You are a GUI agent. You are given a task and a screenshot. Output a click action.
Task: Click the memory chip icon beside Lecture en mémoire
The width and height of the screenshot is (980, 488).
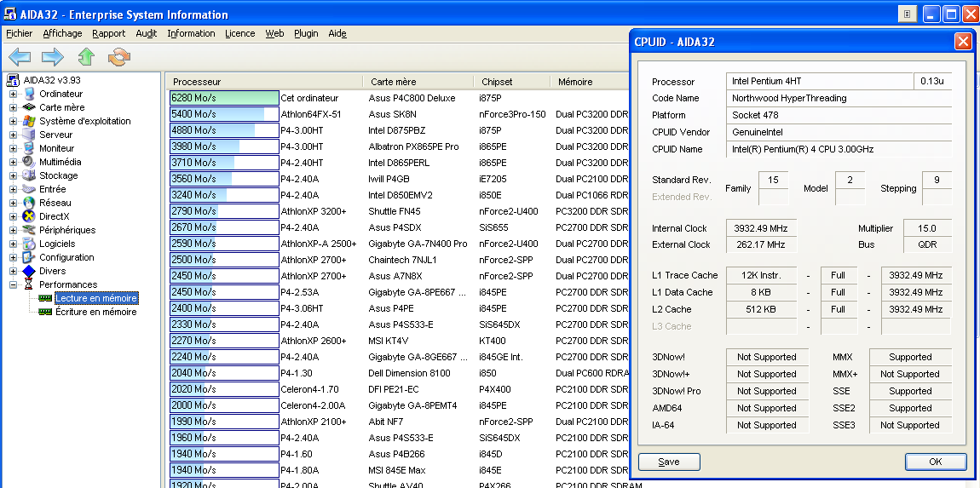45,299
